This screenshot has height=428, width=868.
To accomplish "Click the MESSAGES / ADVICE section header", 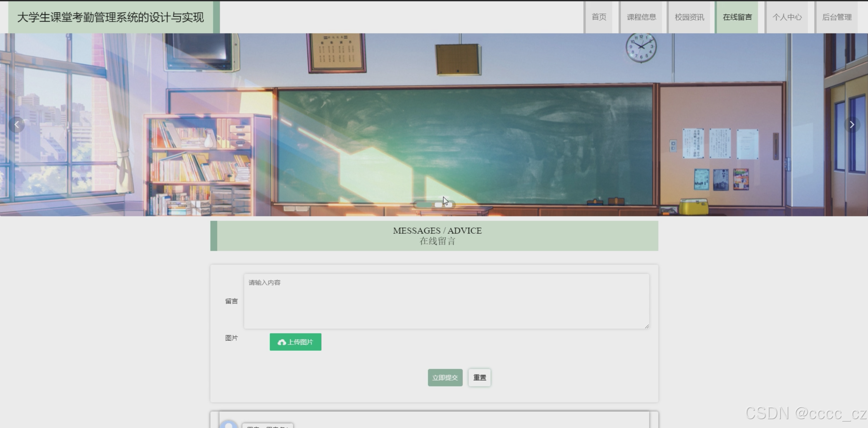I will 437,236.
